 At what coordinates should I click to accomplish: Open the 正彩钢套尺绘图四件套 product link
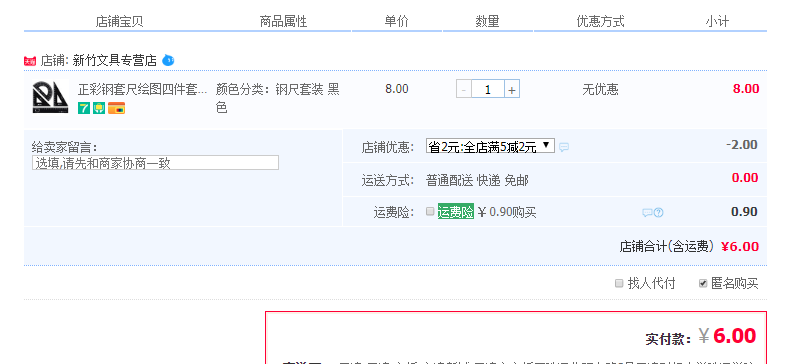point(143,90)
